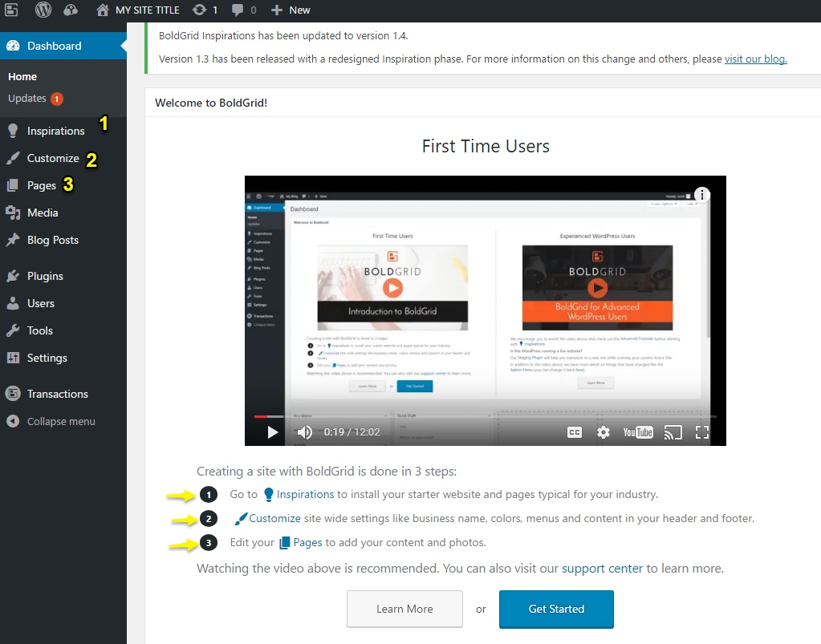821x644 pixels.
Task: Open the Customize link in step 2
Action: [x=274, y=518]
